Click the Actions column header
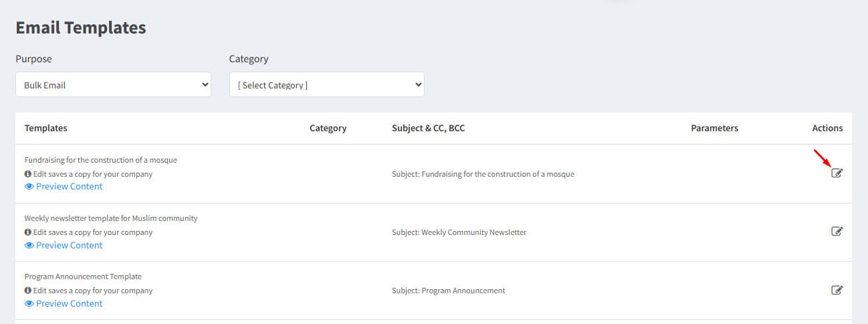Viewport: 868px width, 324px height. pos(827,128)
